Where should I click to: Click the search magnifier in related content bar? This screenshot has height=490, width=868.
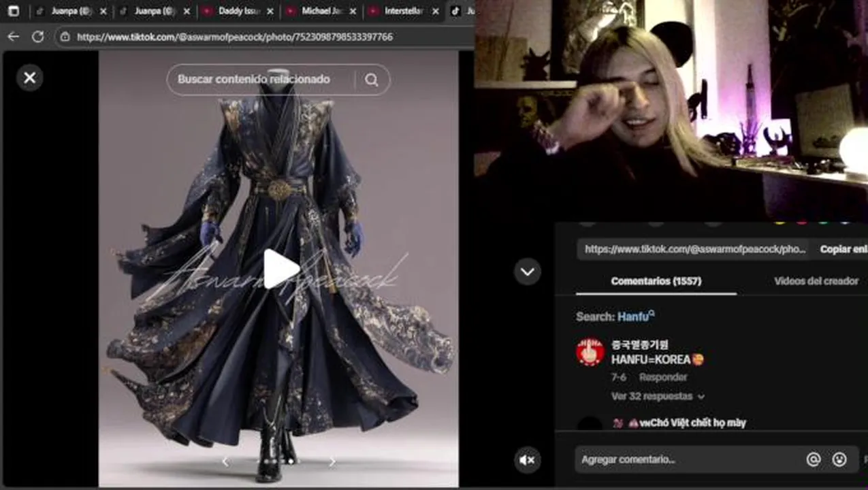point(371,80)
